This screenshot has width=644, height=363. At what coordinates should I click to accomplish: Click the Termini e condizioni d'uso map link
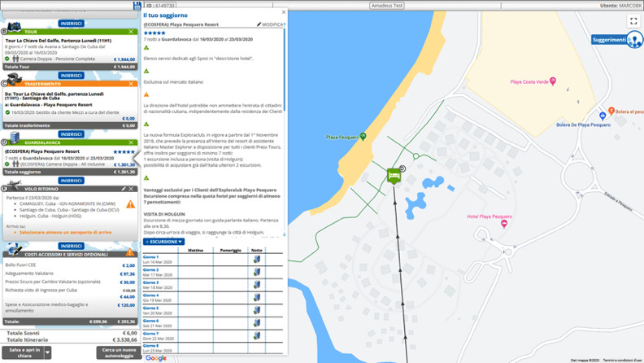point(623,361)
